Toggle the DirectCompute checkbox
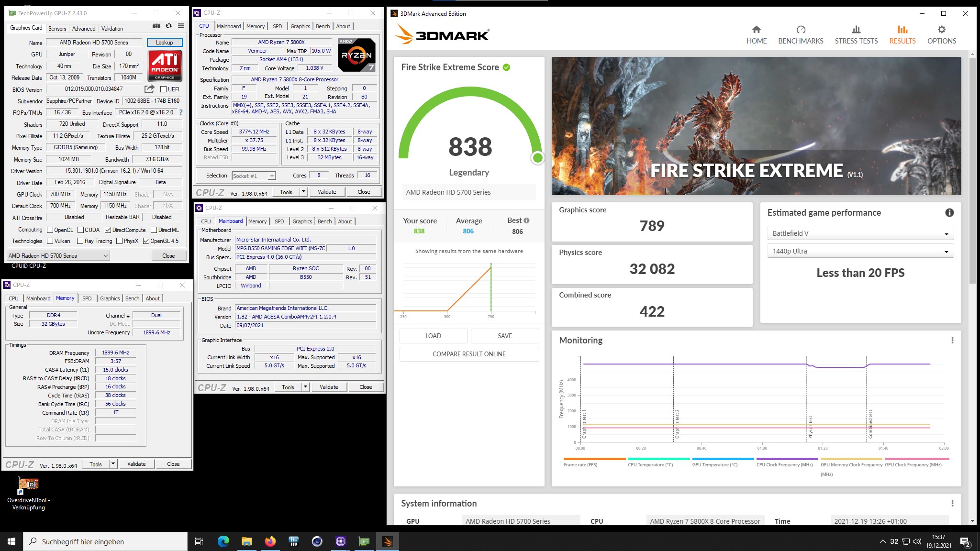Viewport: 980px width, 551px height. [108, 230]
